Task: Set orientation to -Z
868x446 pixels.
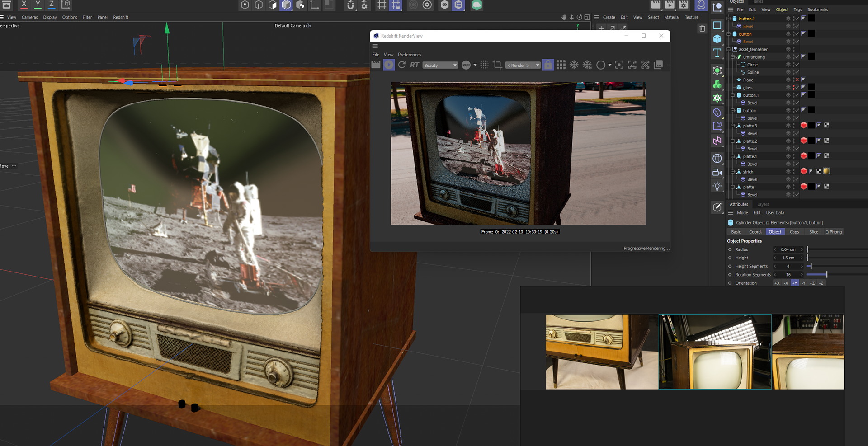Action: point(821,283)
